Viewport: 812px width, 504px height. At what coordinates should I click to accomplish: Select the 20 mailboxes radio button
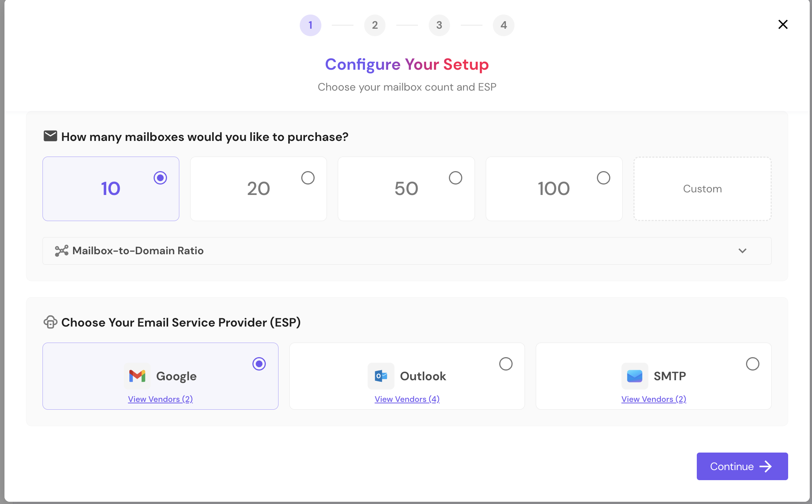pyautogui.click(x=308, y=178)
